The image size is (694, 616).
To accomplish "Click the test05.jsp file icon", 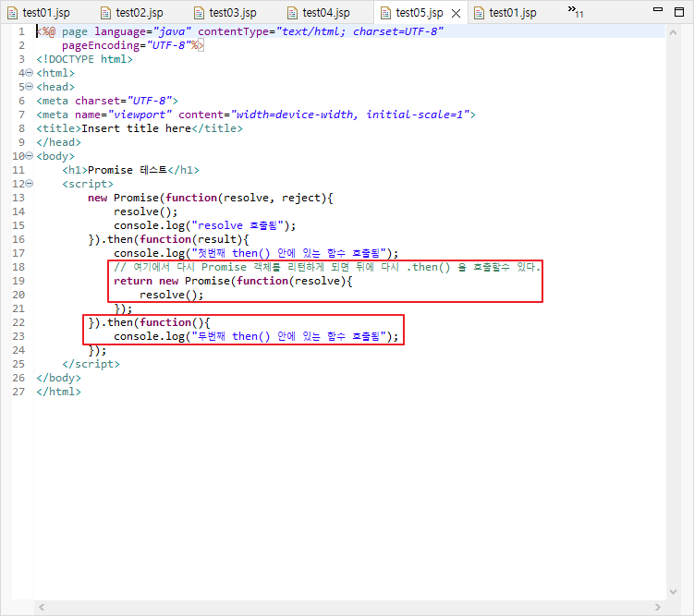I will pos(385,13).
